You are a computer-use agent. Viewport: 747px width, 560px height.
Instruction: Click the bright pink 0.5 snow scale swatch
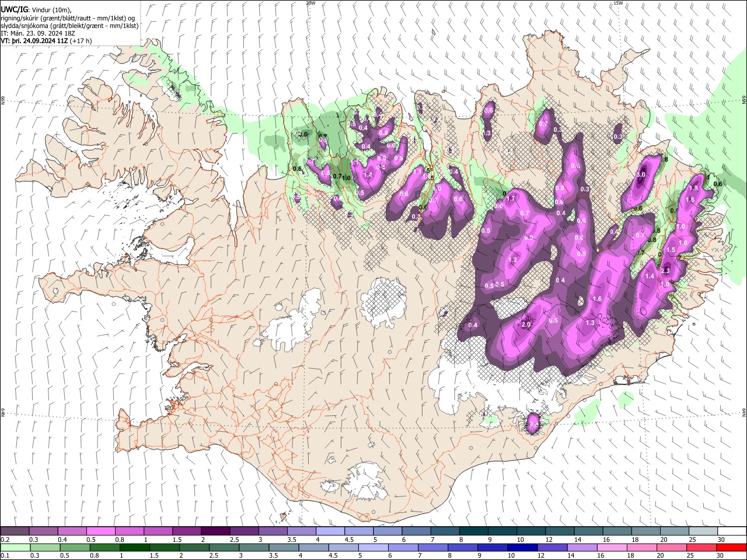click(x=100, y=531)
